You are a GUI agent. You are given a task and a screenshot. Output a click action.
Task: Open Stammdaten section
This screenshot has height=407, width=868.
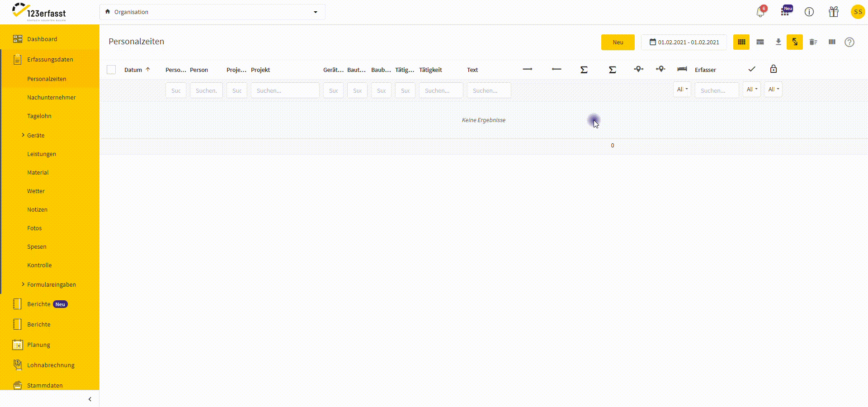(45, 385)
